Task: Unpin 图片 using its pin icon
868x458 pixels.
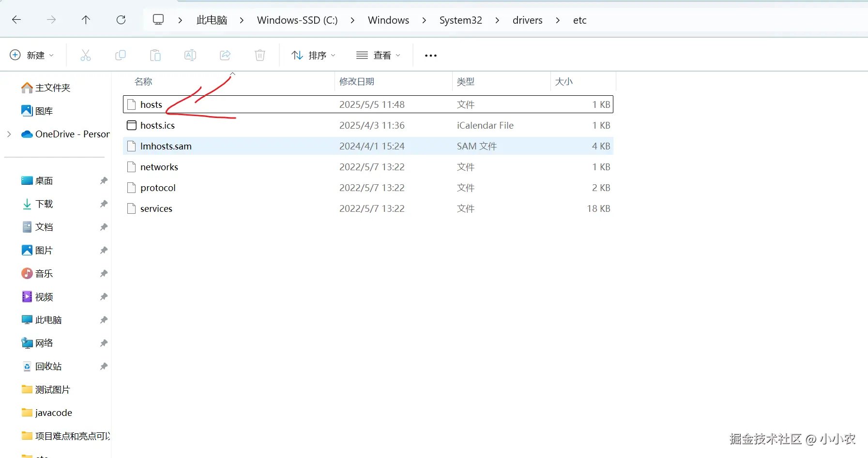Action: [x=104, y=251]
